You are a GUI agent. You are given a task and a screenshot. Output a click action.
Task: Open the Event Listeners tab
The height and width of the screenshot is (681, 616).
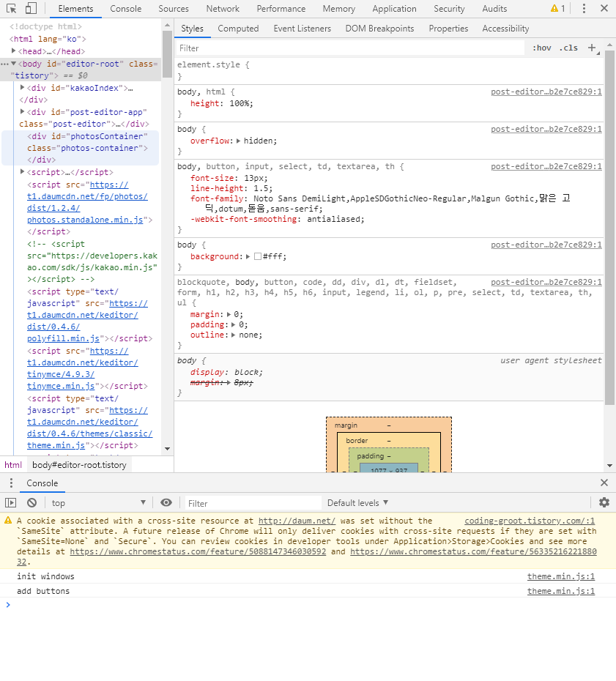click(303, 29)
